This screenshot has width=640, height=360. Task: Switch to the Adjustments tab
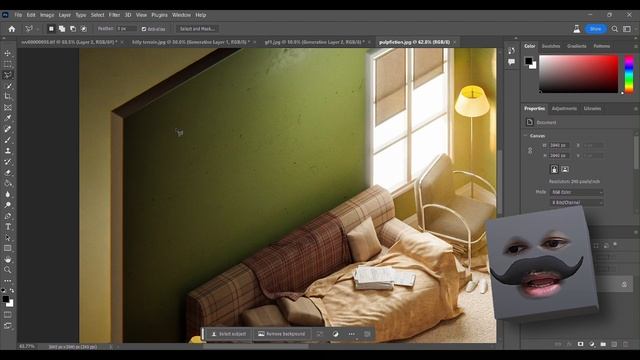tap(564, 109)
